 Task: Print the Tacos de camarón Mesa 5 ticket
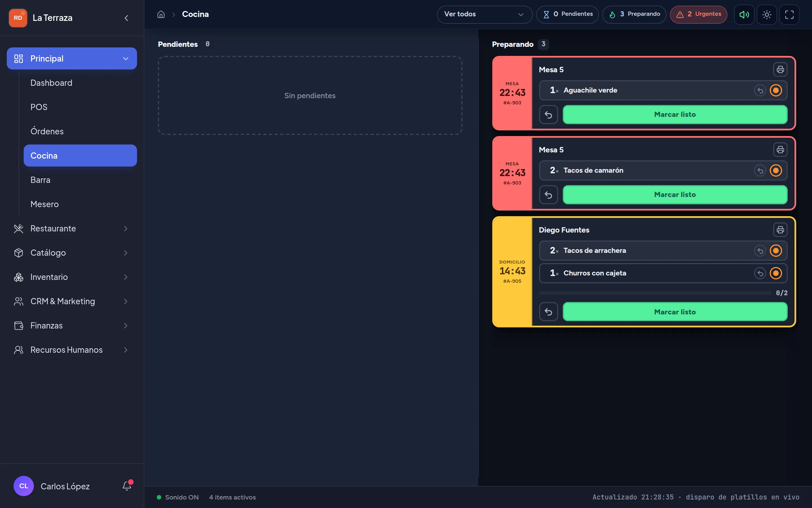(x=780, y=150)
